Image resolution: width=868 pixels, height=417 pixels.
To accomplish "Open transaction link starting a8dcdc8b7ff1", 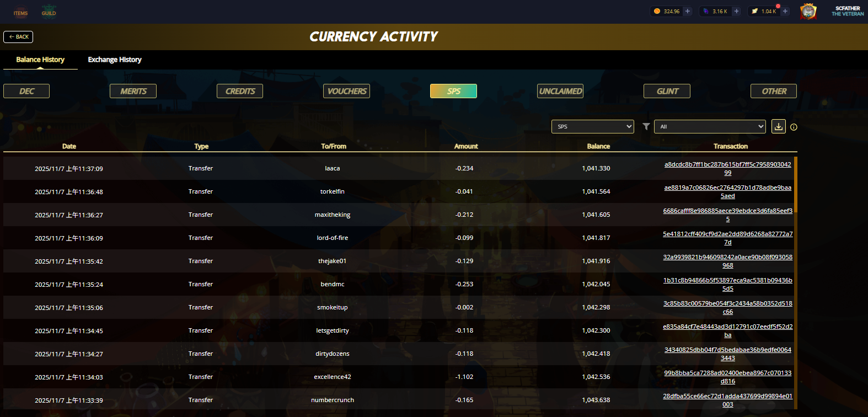I will click(x=728, y=169).
